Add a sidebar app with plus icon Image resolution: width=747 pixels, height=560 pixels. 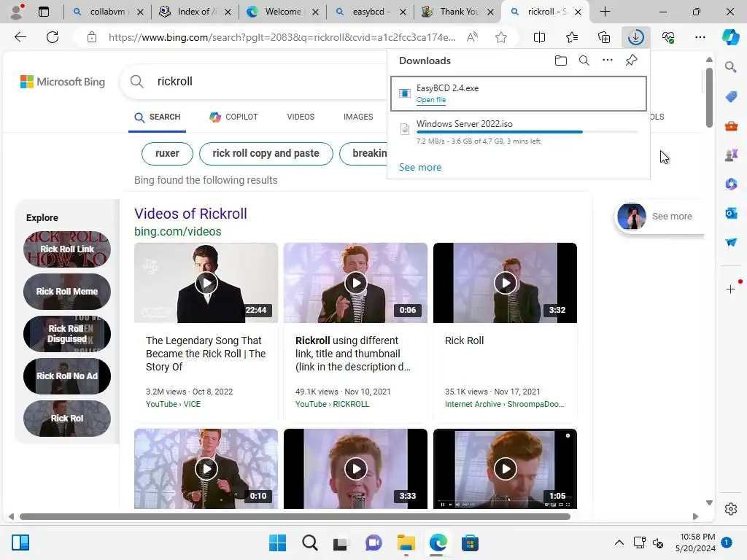point(731,289)
